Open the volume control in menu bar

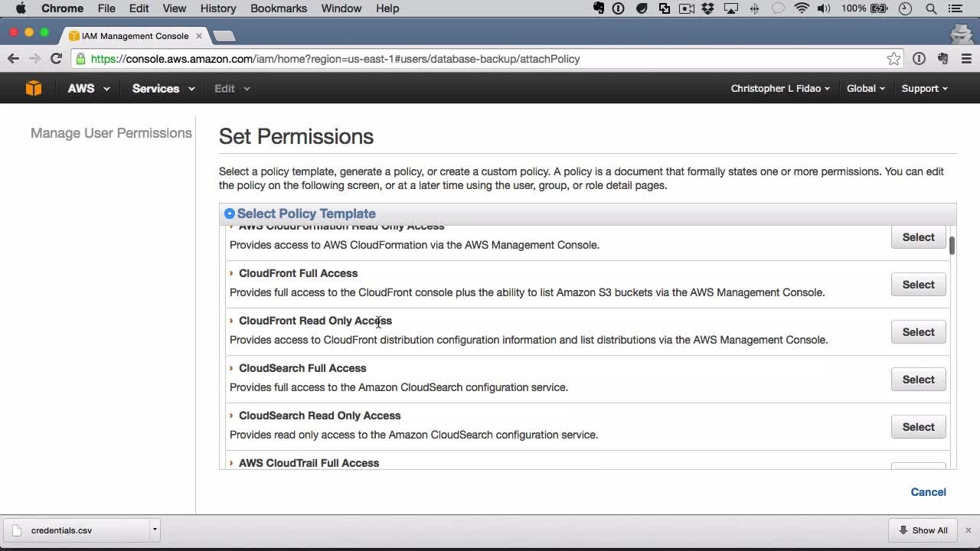click(824, 8)
